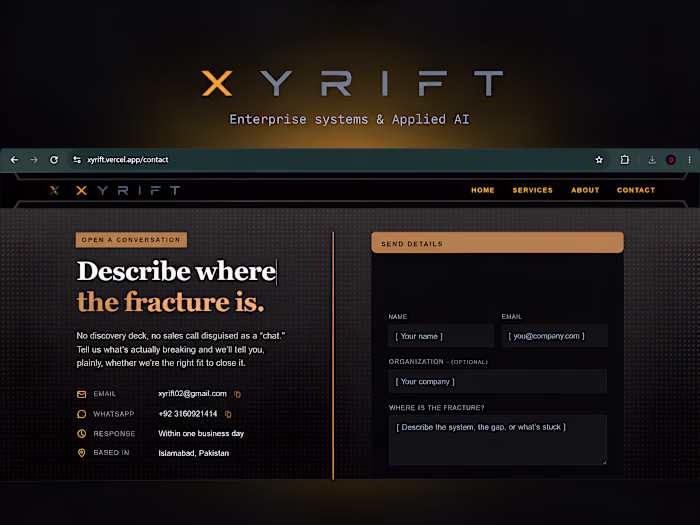Click 'Enterprise systems & Applied AI' tagline

coord(350,120)
